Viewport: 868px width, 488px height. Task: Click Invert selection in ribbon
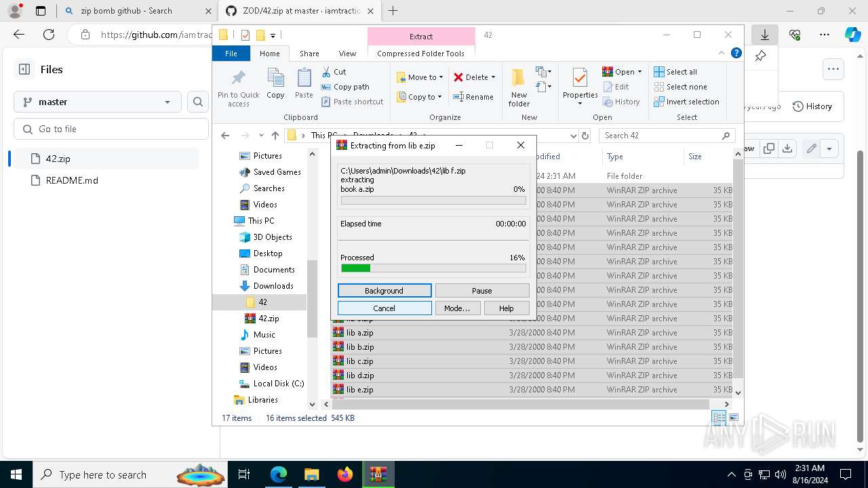(686, 102)
